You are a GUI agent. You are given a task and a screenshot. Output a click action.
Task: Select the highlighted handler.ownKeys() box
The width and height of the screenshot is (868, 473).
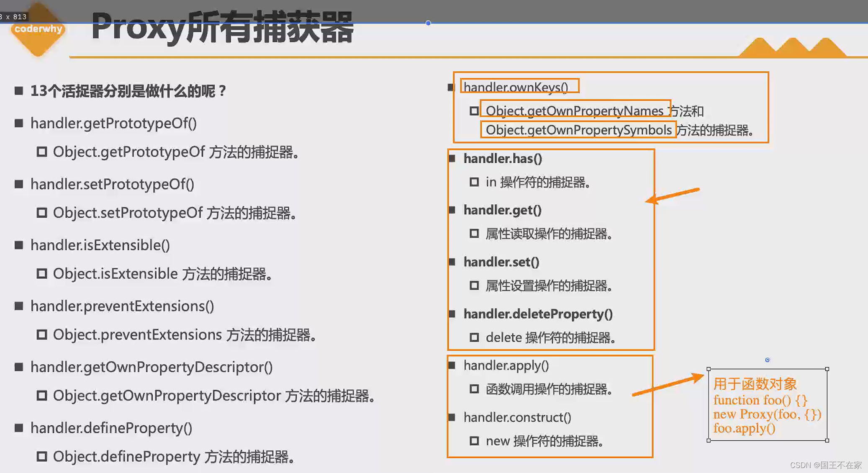519,86
